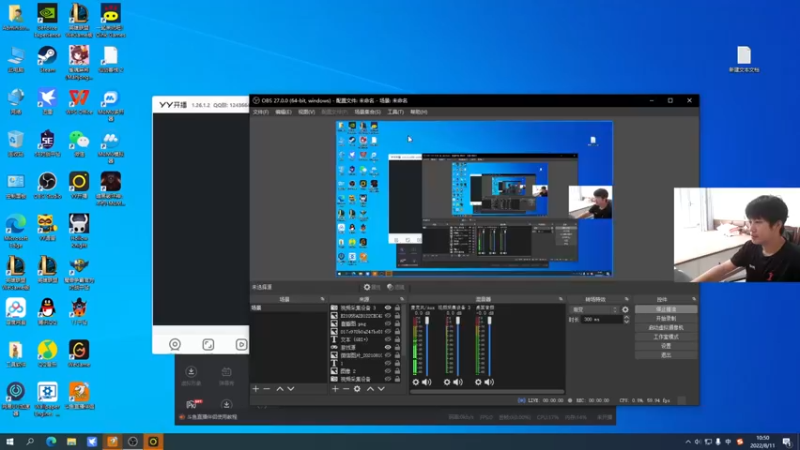Image resolution: width=800 pixels, height=450 pixels.
Task: Open 工具(T) menu in OBS
Action: [395, 112]
